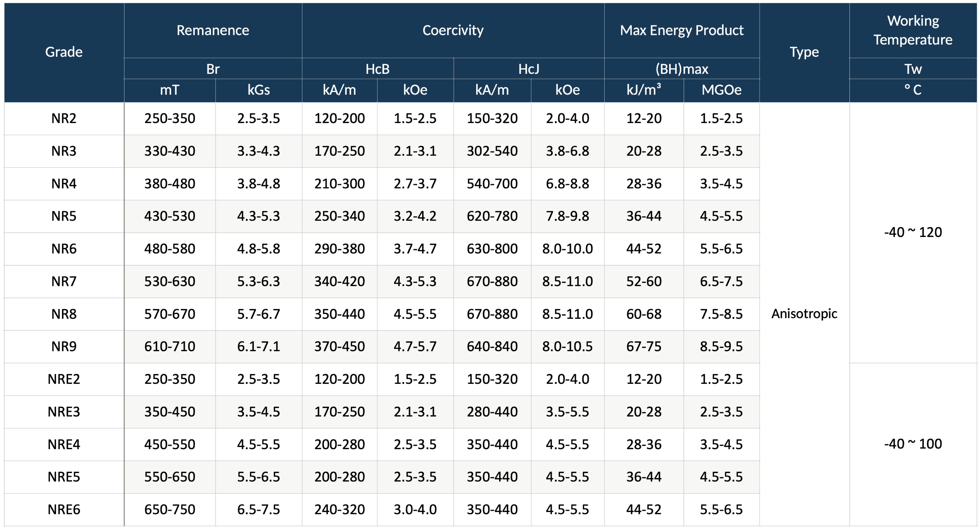Click the NR9 grade cell
This screenshot has width=980, height=531.
pos(64,347)
